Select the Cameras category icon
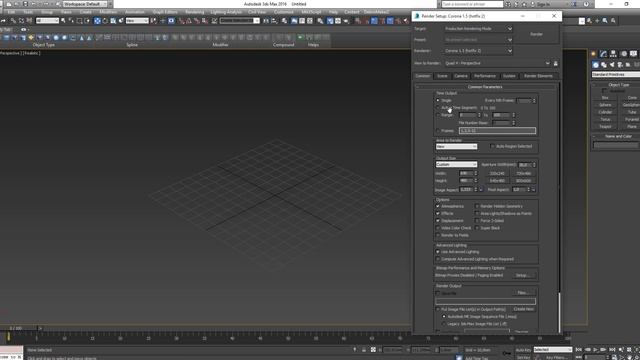 tap(620, 64)
